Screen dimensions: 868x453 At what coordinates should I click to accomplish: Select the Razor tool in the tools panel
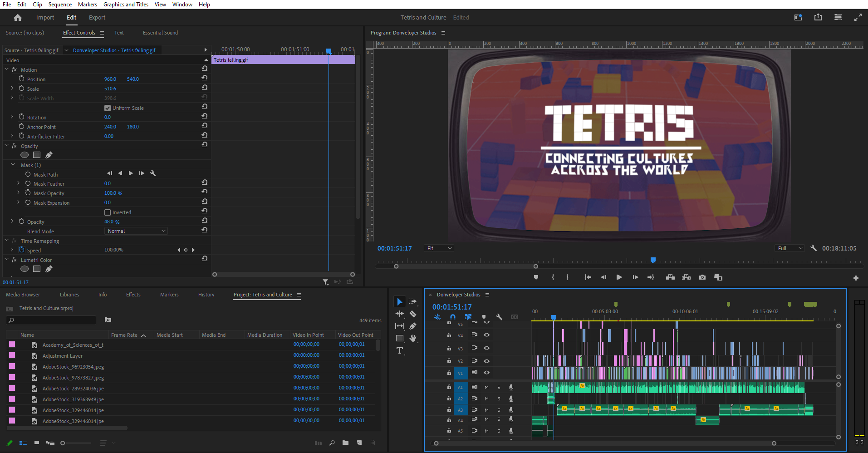tap(413, 314)
